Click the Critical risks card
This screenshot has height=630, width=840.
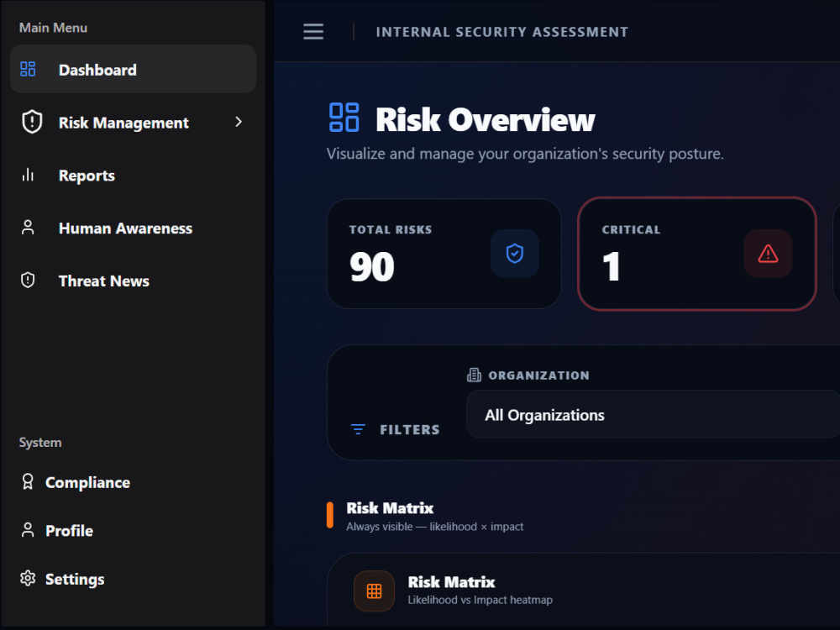click(x=697, y=254)
